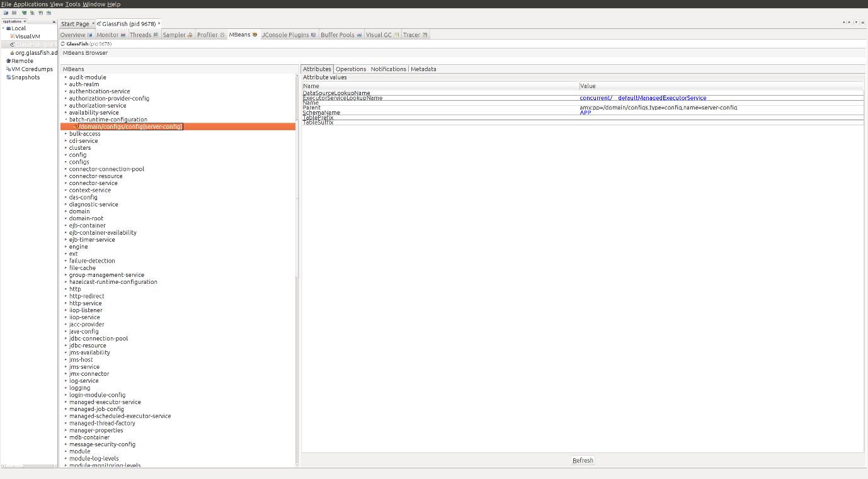
Task: Collapse the batch-runtime-configuration node
Action: click(66, 120)
